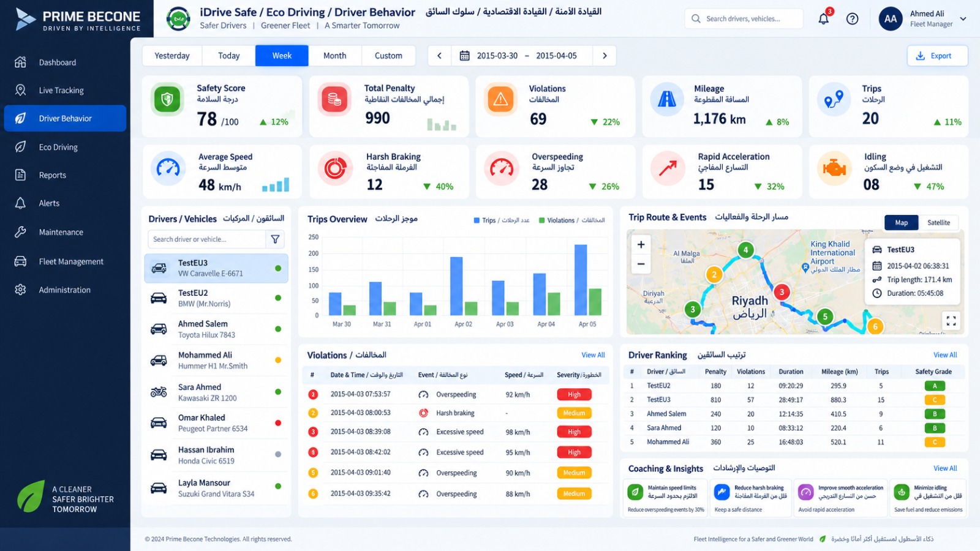Select the Month tab
Viewport: 980px width, 551px height.
(x=334, y=56)
